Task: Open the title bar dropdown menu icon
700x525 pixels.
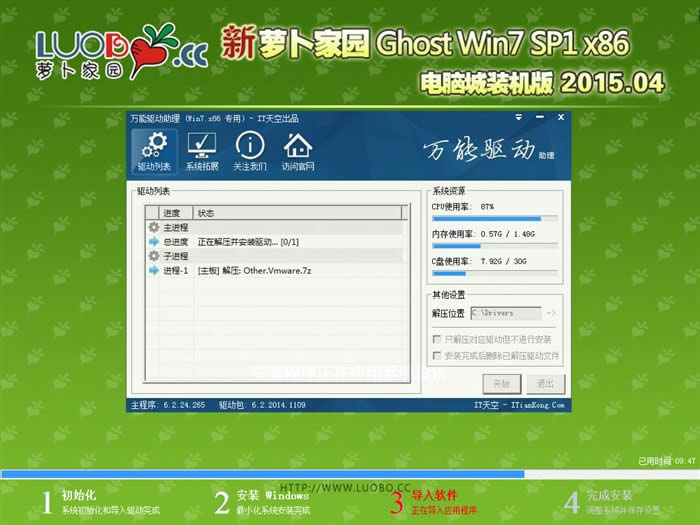Action: (518, 117)
